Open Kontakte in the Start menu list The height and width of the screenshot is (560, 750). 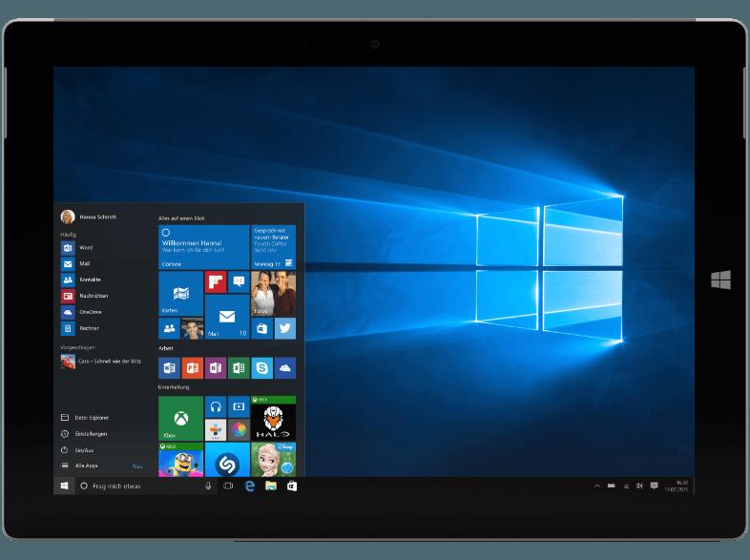point(81,280)
